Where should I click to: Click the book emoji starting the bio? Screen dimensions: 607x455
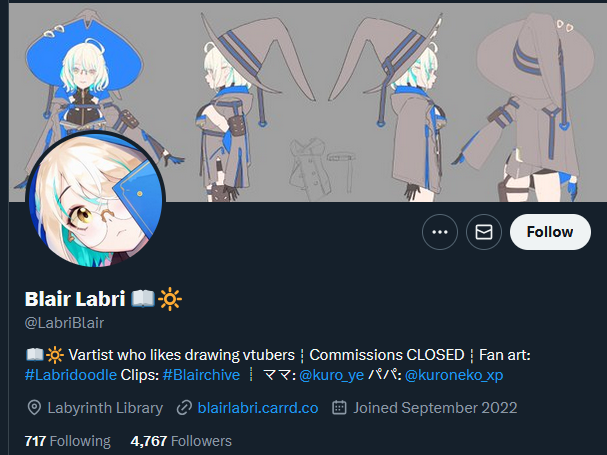click(34, 355)
